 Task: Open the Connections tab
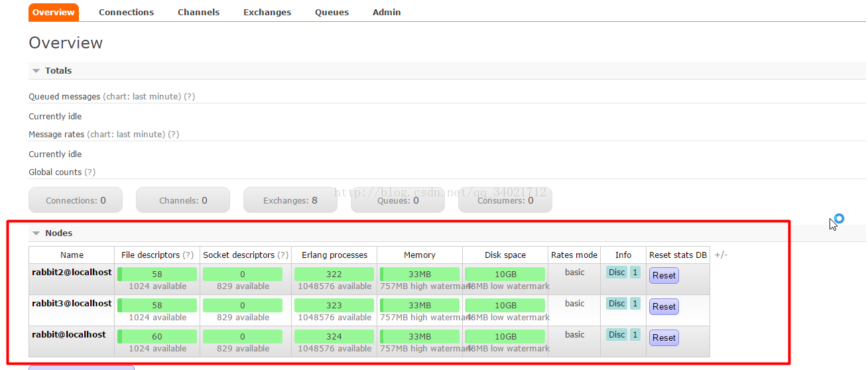pos(126,12)
